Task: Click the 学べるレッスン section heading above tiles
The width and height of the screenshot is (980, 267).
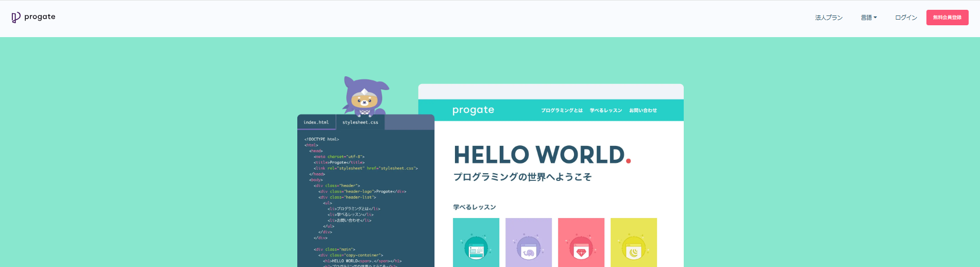Action: [x=474, y=207]
